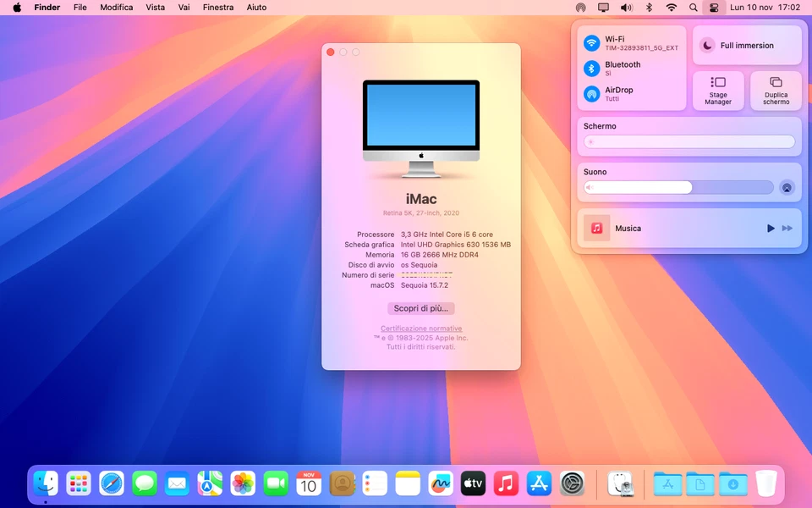Open Safari from the Dock

111,483
